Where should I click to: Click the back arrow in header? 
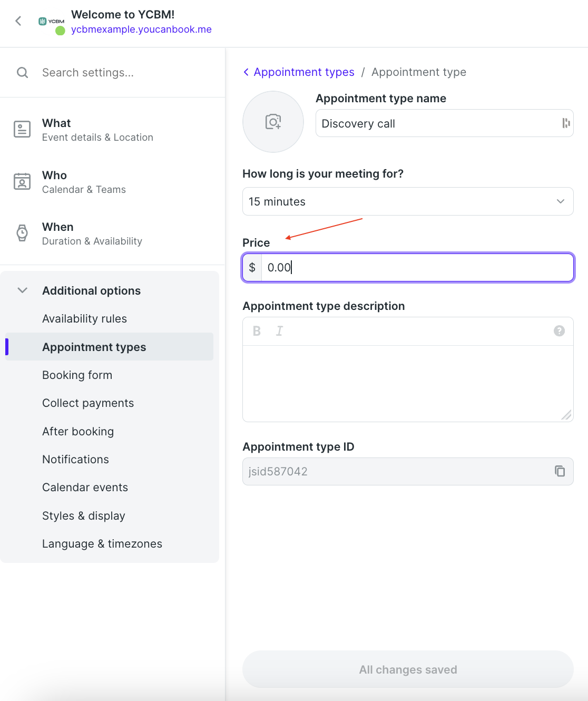coord(18,21)
